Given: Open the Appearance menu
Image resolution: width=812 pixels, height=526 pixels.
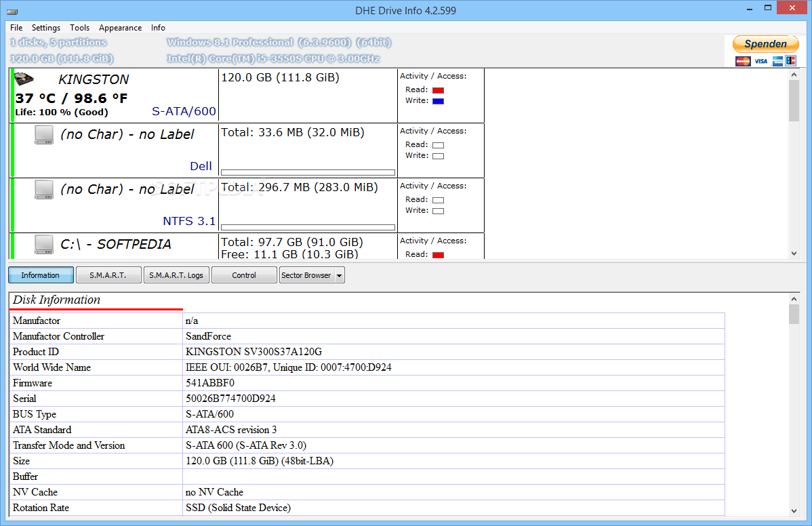Looking at the screenshot, I should 120,28.
